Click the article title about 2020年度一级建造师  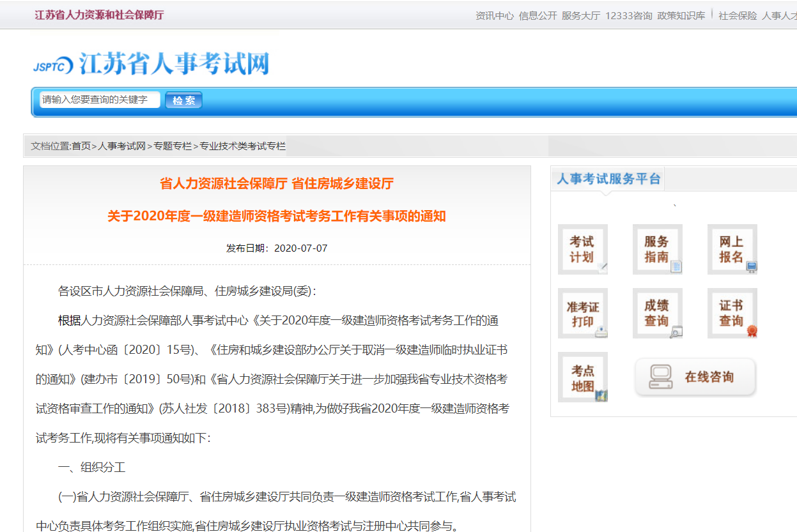277,217
